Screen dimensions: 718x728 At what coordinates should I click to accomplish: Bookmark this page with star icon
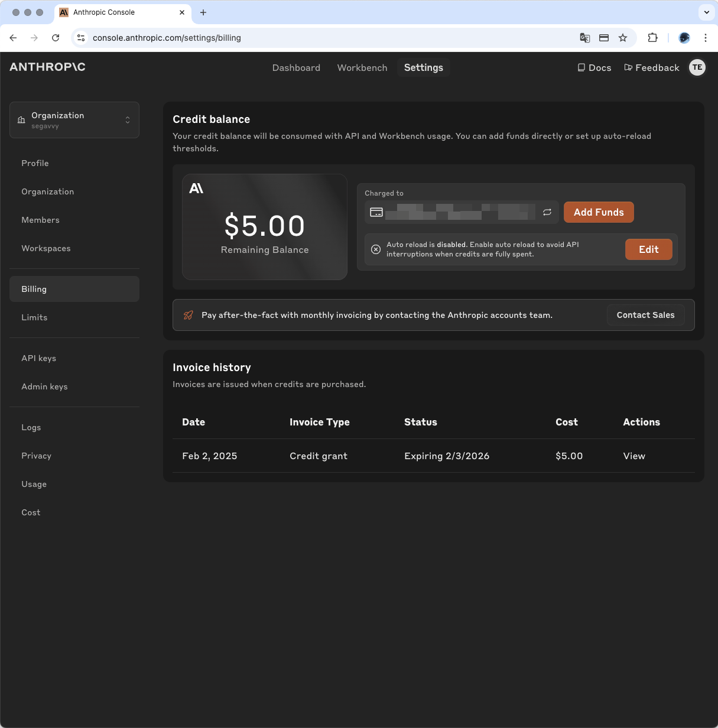coord(623,38)
